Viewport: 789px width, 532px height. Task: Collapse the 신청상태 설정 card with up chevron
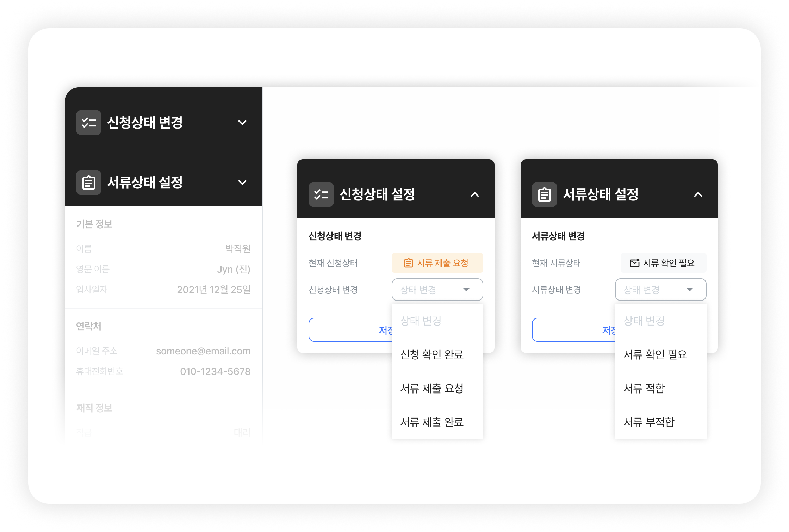click(x=475, y=194)
